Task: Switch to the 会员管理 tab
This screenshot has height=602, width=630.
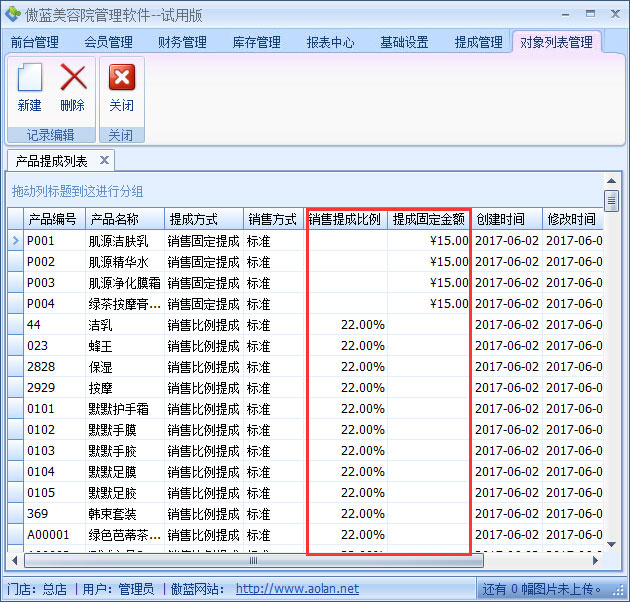Action: (x=108, y=42)
